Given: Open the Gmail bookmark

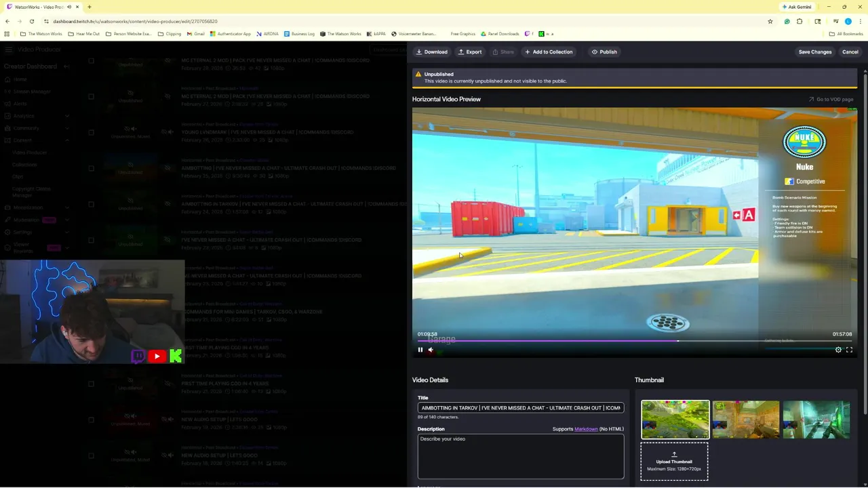Looking at the screenshot, I should coord(195,34).
